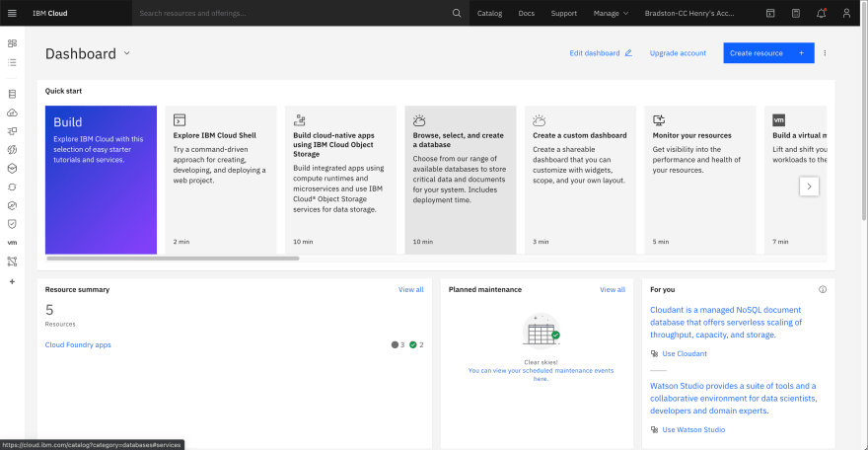Open the blue Build starter tile
868x450 pixels.
click(101, 180)
